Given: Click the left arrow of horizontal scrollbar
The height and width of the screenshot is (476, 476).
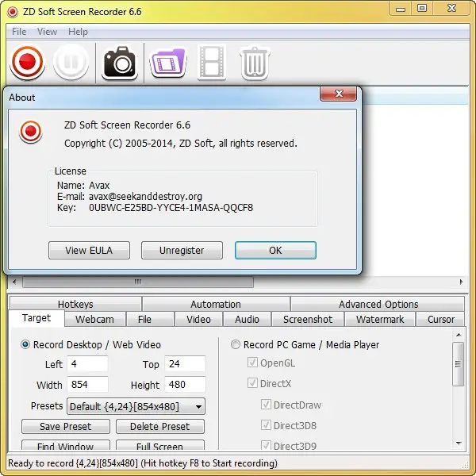Looking at the screenshot, I should tap(14, 282).
